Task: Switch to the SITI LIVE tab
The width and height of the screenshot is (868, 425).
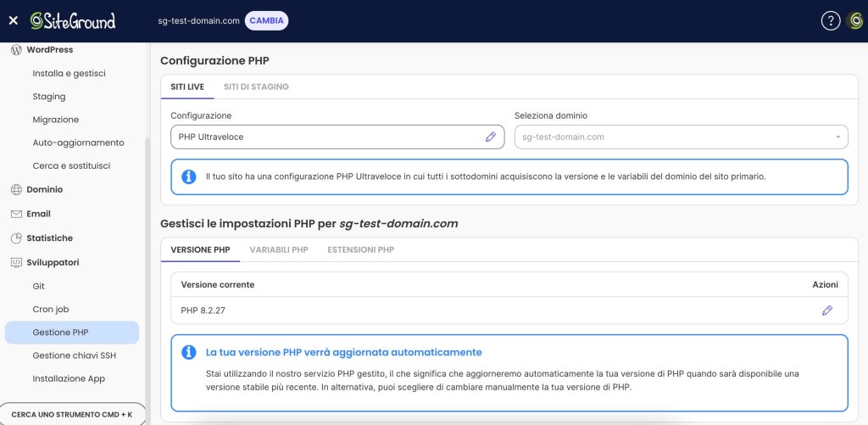Action: point(187,87)
